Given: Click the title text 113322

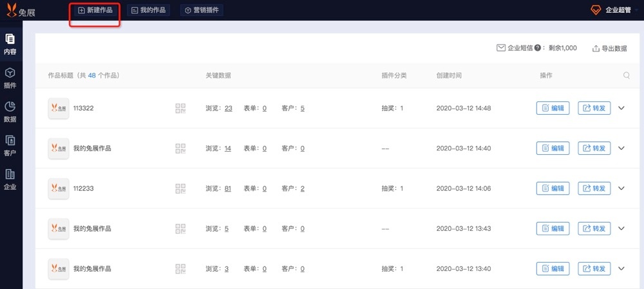Looking at the screenshot, I should 83,108.
